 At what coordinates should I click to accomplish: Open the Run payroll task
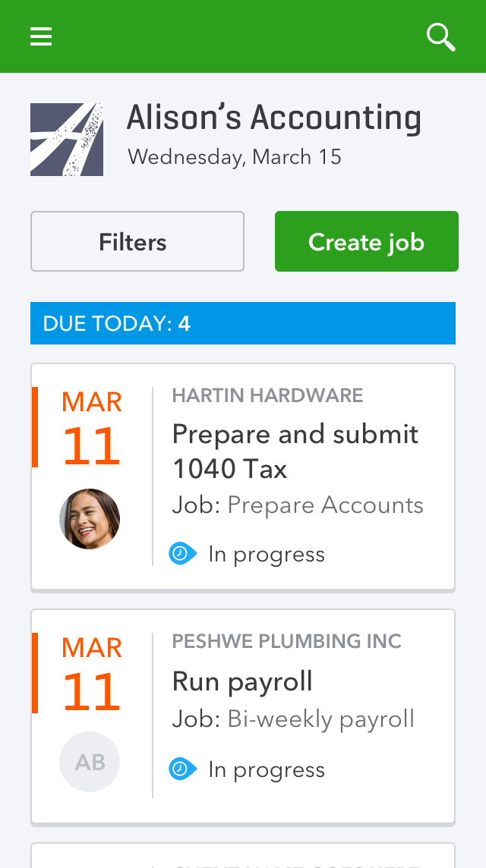click(x=242, y=681)
